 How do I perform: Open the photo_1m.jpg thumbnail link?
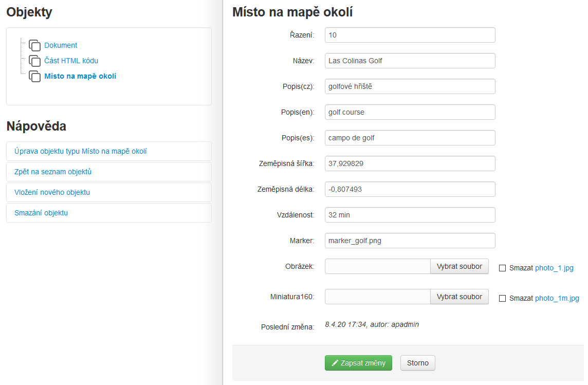[x=557, y=298]
